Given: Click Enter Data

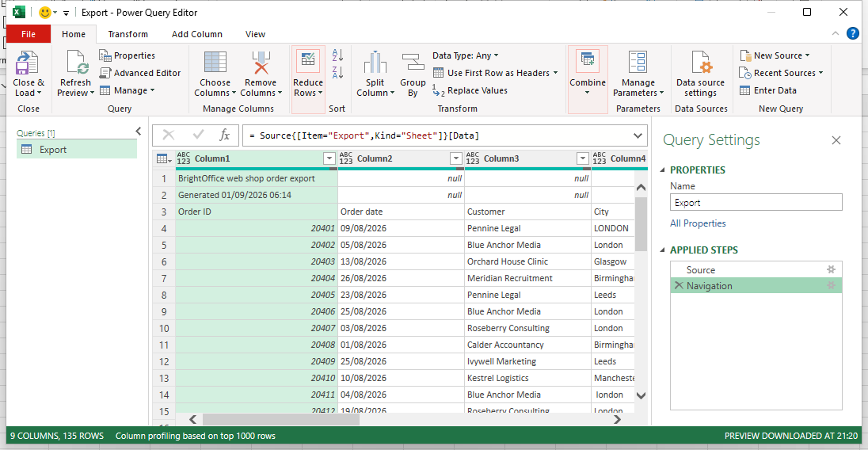Looking at the screenshot, I should [767, 90].
